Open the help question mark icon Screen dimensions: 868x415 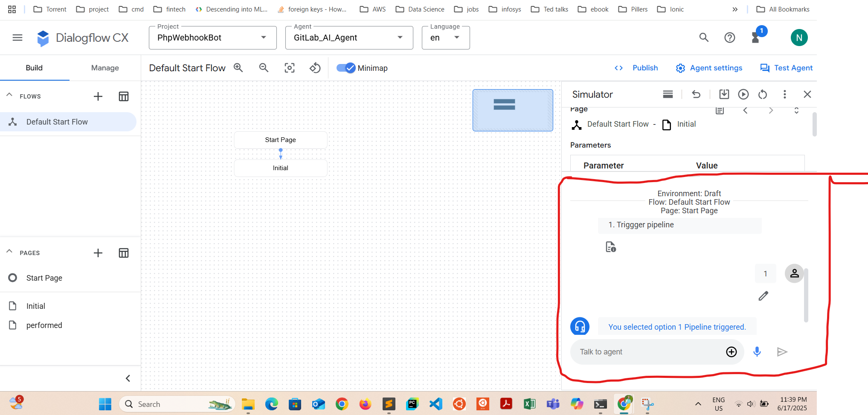click(x=730, y=38)
